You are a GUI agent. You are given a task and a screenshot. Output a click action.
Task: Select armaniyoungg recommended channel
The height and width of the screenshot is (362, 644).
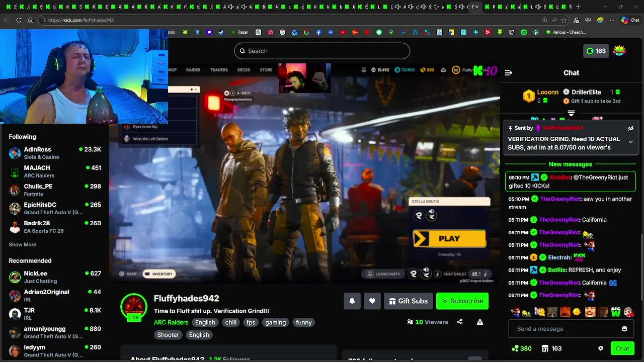tap(54, 332)
